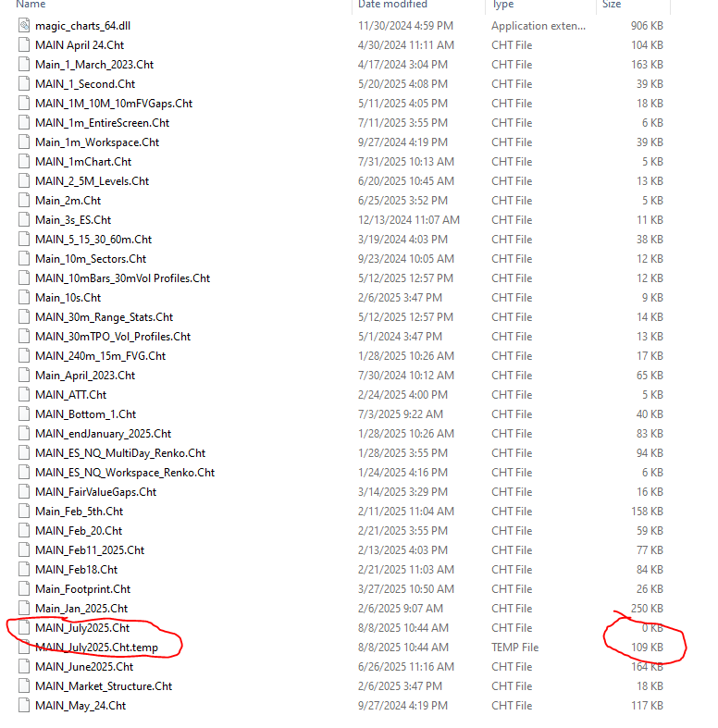The height and width of the screenshot is (728, 718).
Task: Click the MAIN_ATT.Cht file icon
Action: [x=24, y=395]
